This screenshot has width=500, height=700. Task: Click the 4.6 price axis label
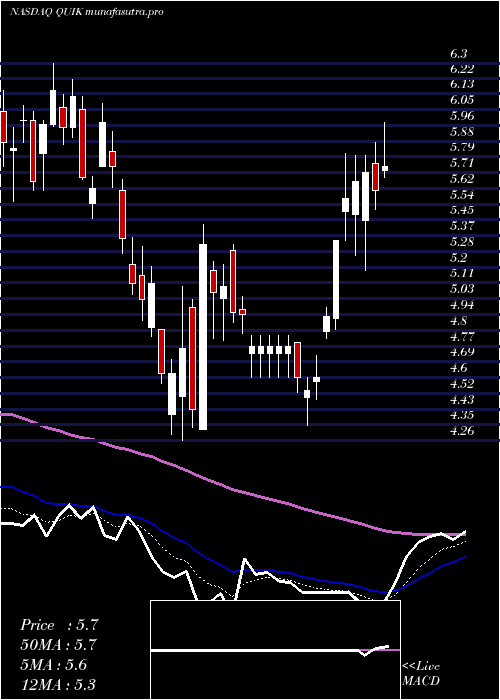coord(458,368)
